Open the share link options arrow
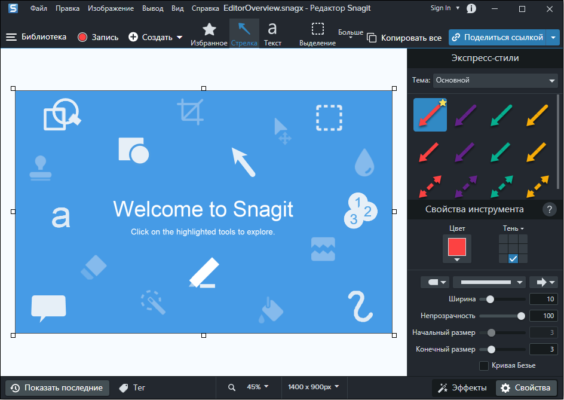Image resolution: width=564 pixels, height=400 pixels. pos(553,37)
